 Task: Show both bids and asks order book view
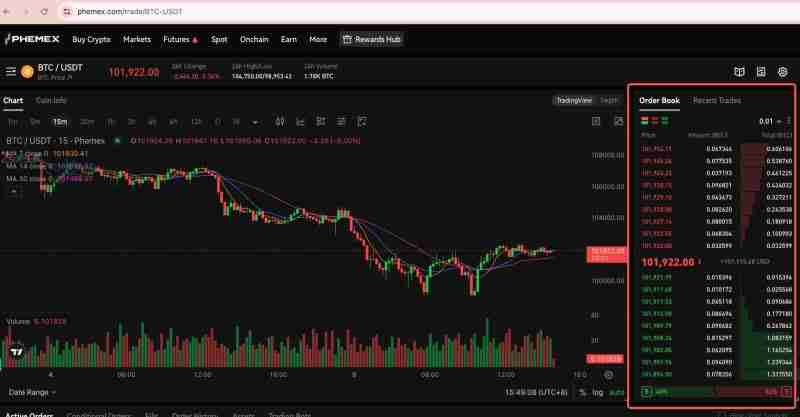645,121
